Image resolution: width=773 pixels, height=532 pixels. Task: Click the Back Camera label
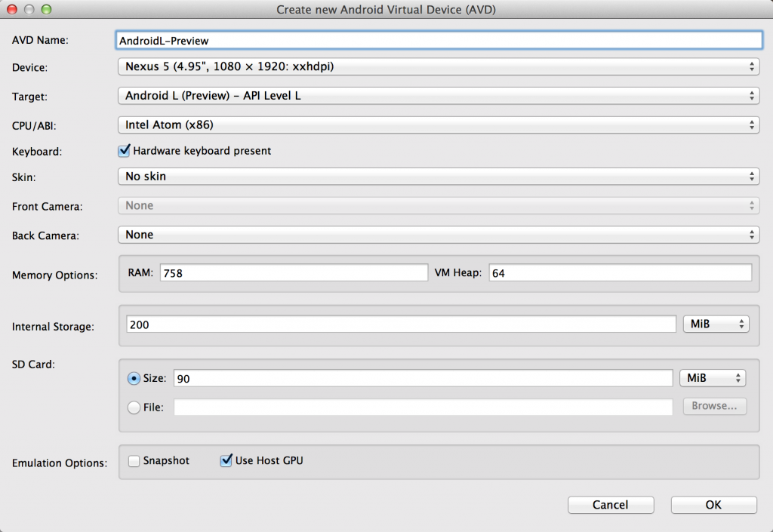click(x=45, y=235)
